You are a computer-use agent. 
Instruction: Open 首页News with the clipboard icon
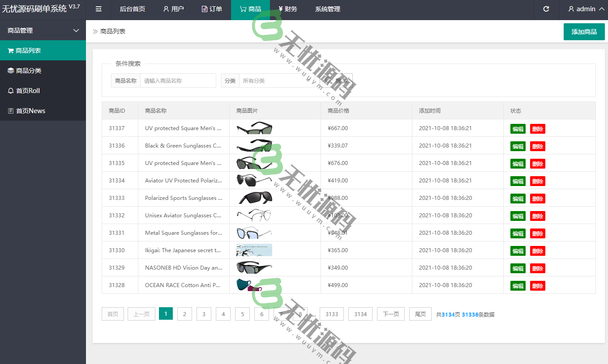click(x=43, y=111)
